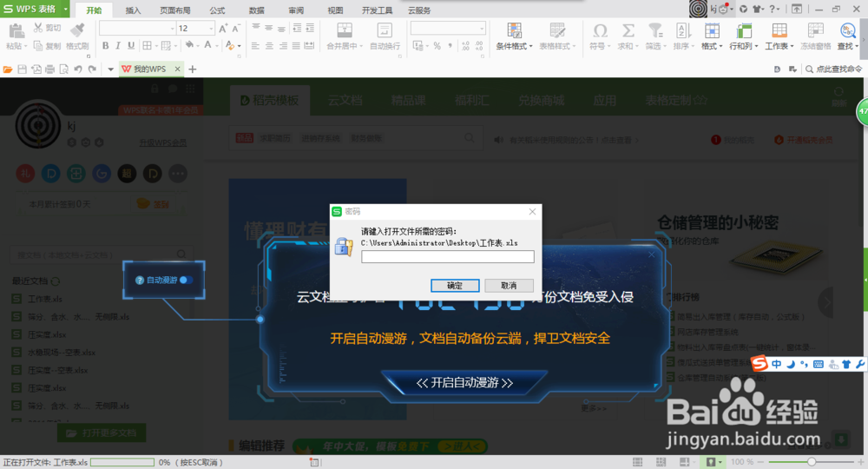
Task: Click the Paste icon in the ribbon
Action: point(16,31)
